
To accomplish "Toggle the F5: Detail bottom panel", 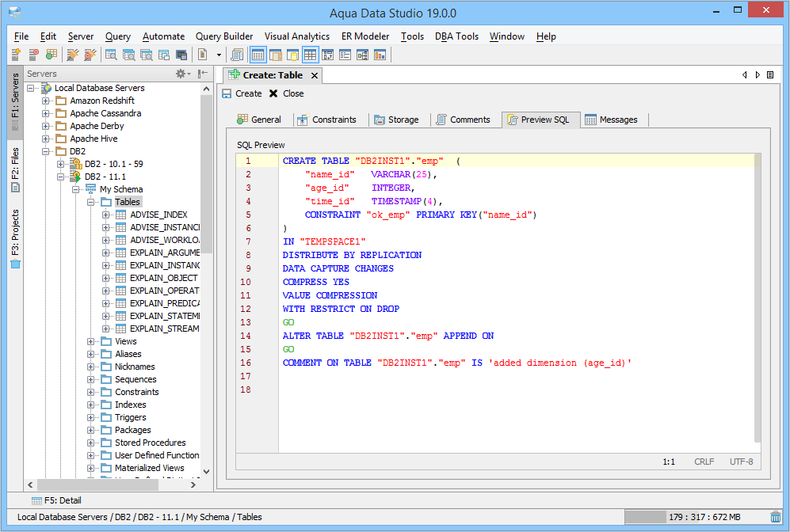I will (55, 500).
